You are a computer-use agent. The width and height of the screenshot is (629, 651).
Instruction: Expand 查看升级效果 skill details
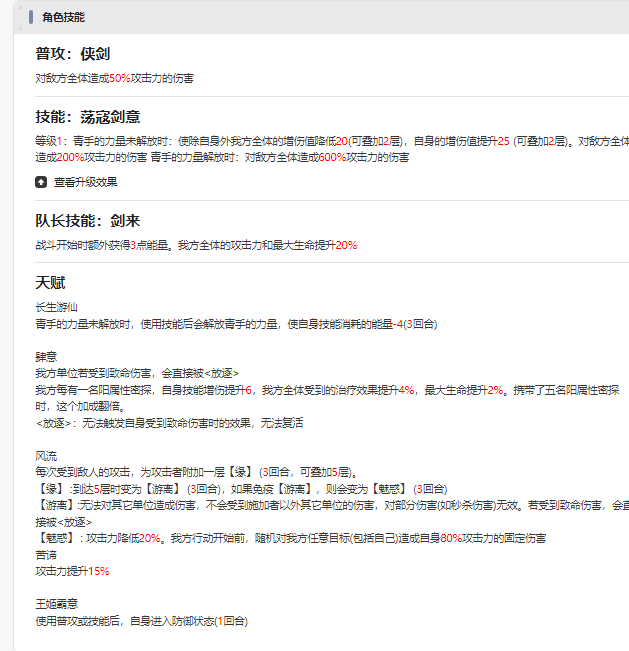click(86, 182)
